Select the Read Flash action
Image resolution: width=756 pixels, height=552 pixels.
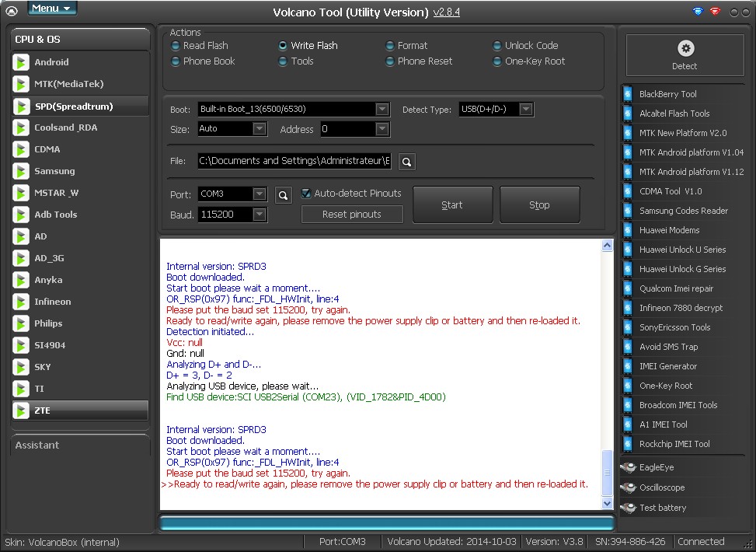pyautogui.click(x=200, y=46)
